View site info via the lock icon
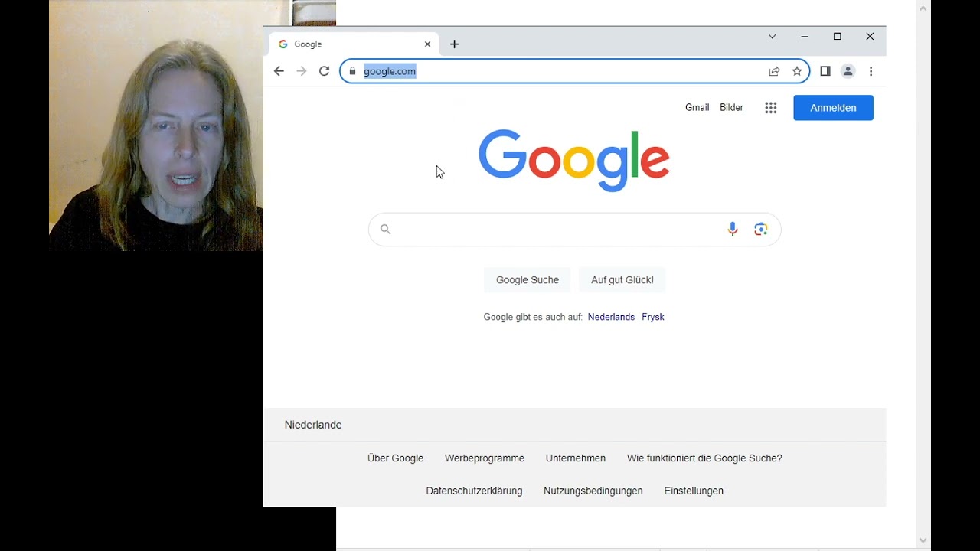This screenshot has height=551, width=980. 352,71
